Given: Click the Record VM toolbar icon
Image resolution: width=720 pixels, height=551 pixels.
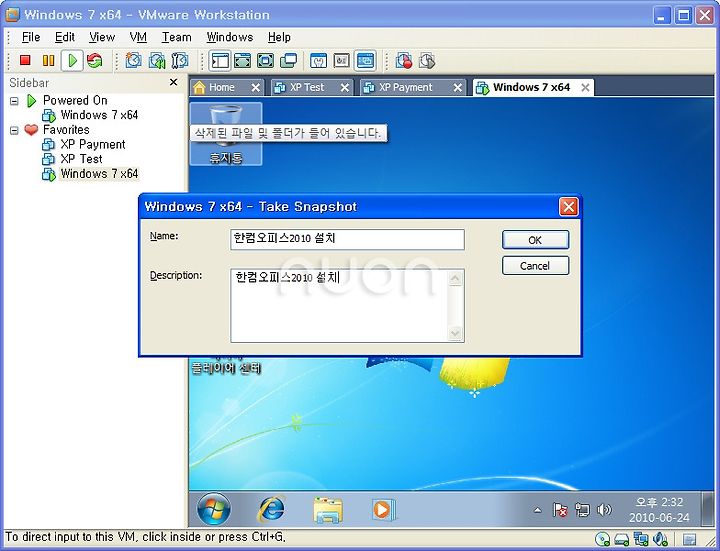Looking at the screenshot, I should coord(404,61).
